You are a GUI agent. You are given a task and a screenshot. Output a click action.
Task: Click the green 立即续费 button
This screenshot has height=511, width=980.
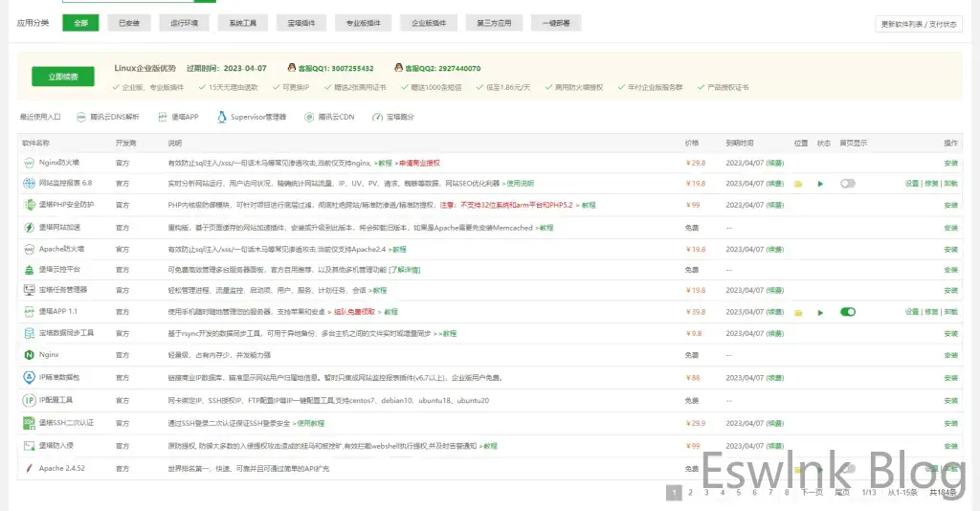(x=62, y=76)
